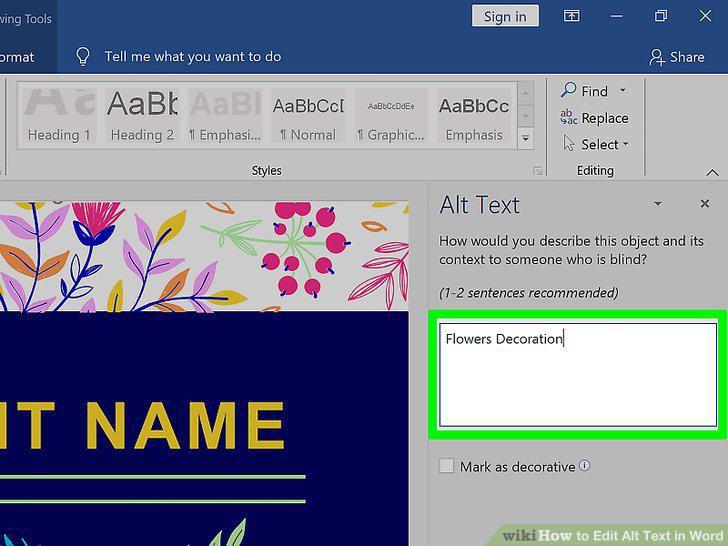This screenshot has height=546, width=728.
Task: Click the lightbulb Tell me icon
Action: click(83, 57)
